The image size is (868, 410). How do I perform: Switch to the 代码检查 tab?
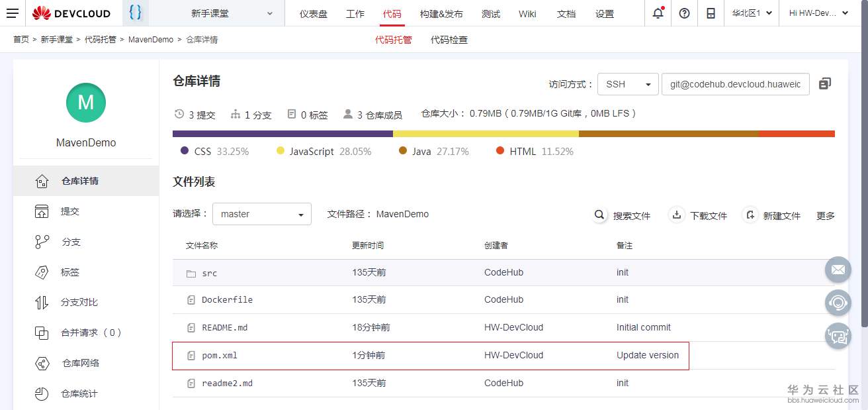(449, 39)
